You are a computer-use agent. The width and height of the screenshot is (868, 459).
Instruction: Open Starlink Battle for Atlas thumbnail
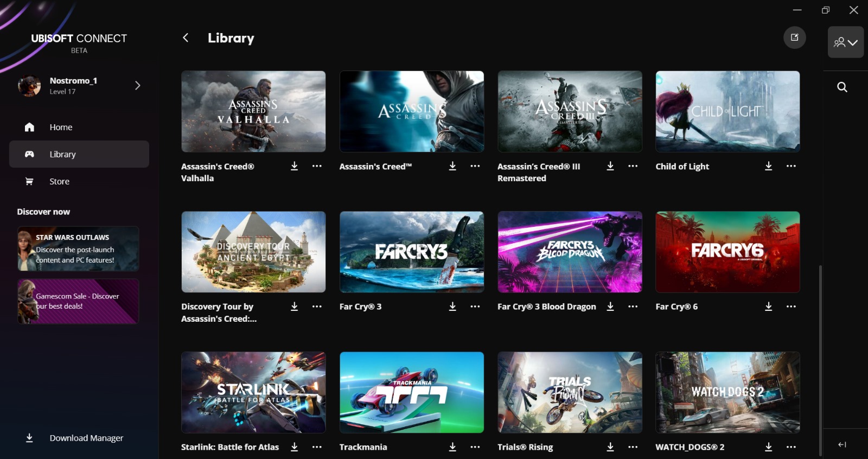tap(253, 392)
